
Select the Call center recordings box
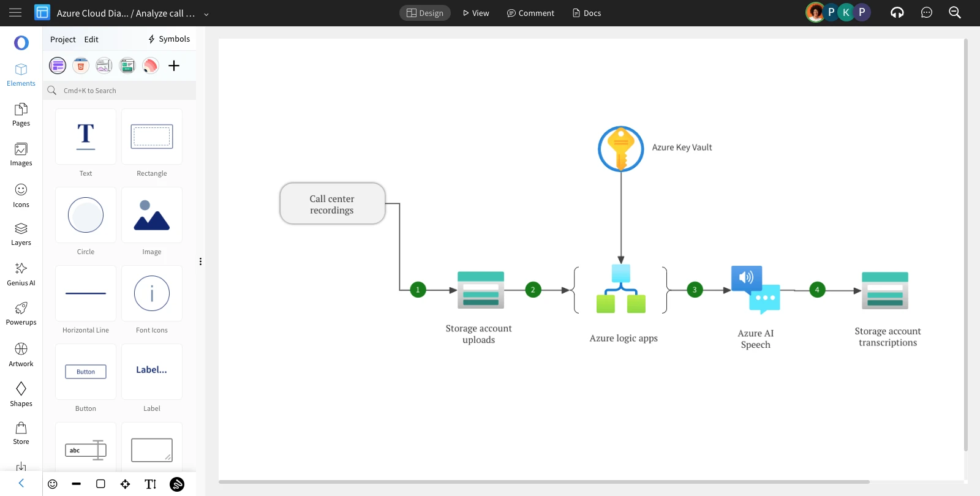click(333, 203)
